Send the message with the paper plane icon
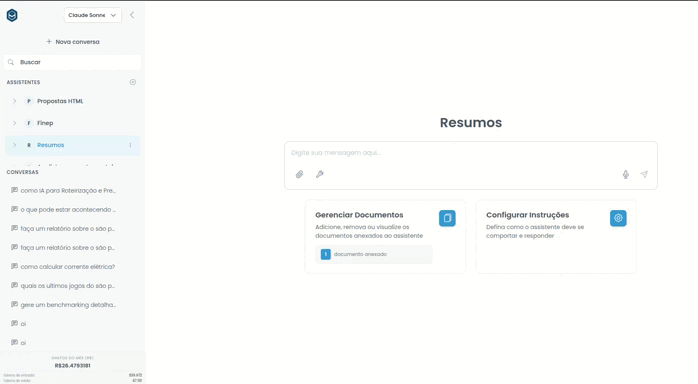This screenshot has width=698, height=384. pyautogui.click(x=644, y=174)
